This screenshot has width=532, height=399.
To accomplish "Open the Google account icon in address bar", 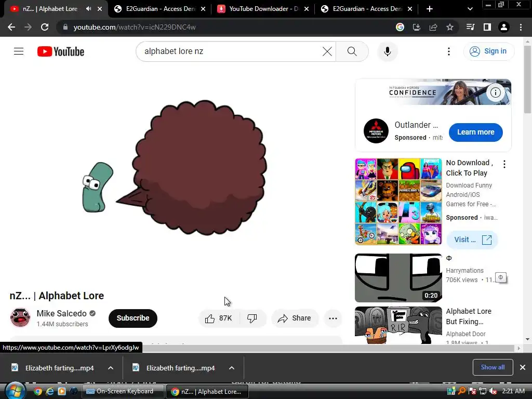I will (x=400, y=27).
